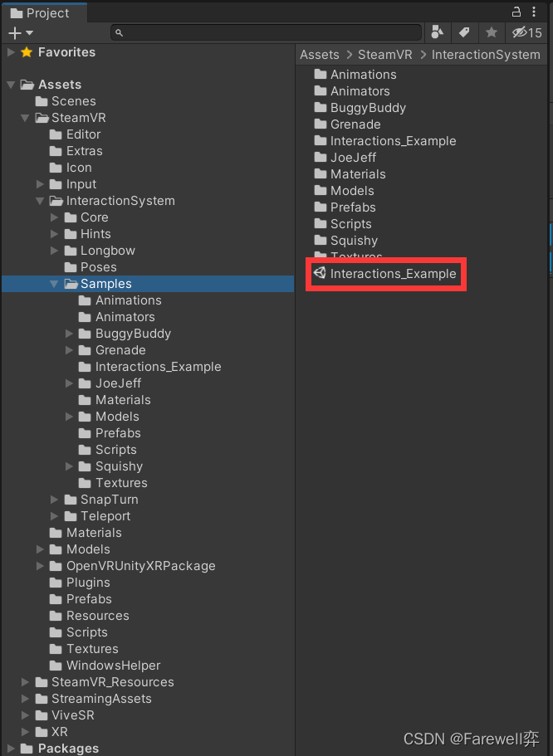Toggle the Project panel lock icon
This screenshot has width=553, height=756.
[516, 12]
